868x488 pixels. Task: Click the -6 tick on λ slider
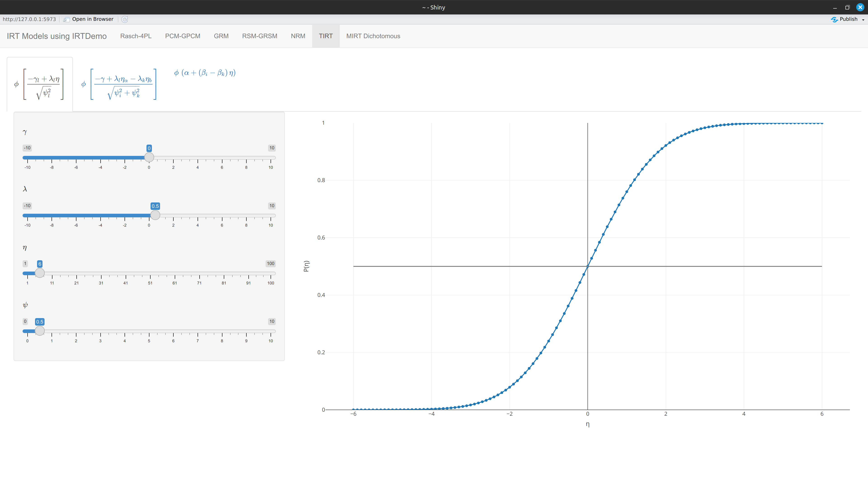[x=76, y=225]
